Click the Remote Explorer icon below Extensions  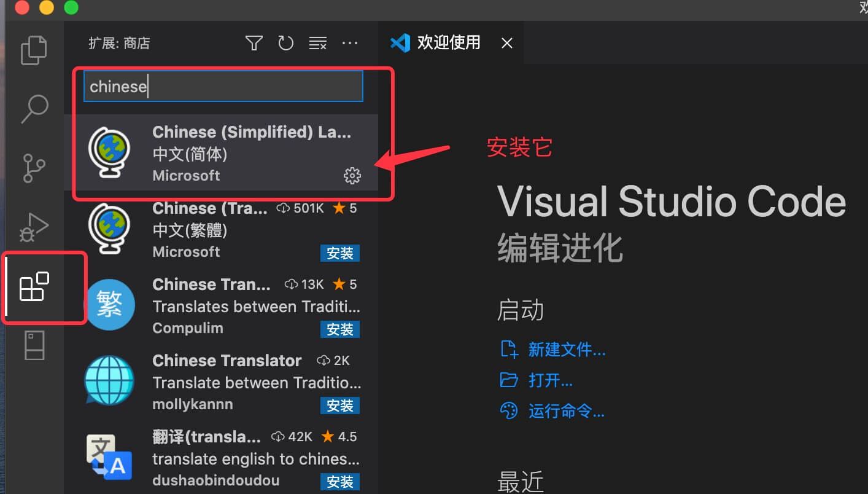coord(34,345)
